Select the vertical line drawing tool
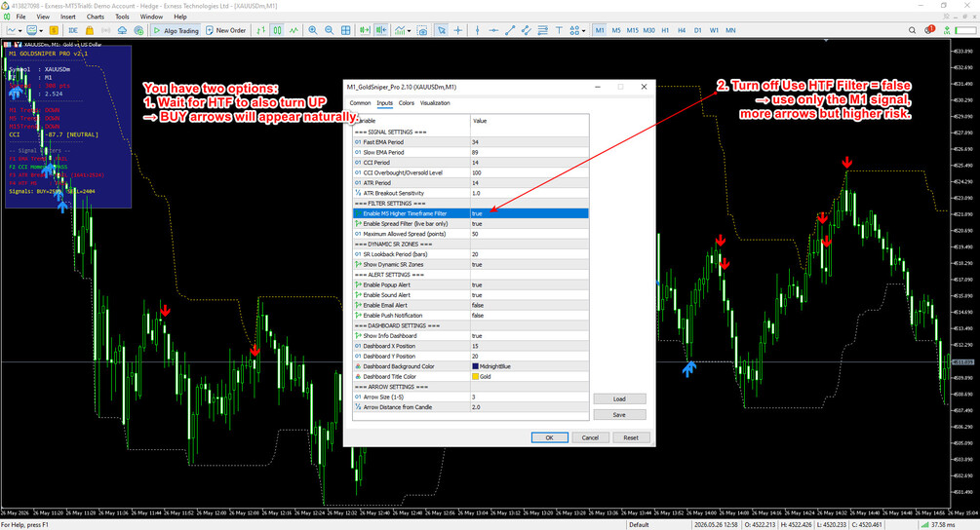Viewport: 980px width, 530px height. tap(478, 30)
